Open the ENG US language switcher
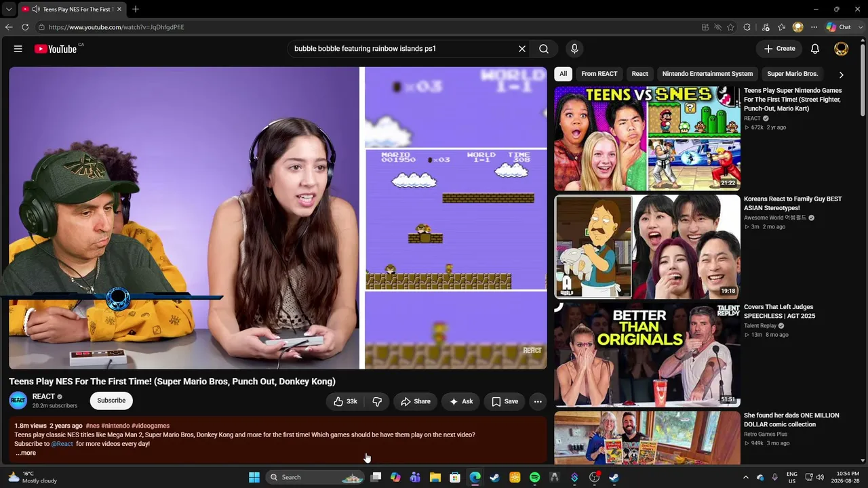The image size is (868, 488). (x=791, y=477)
